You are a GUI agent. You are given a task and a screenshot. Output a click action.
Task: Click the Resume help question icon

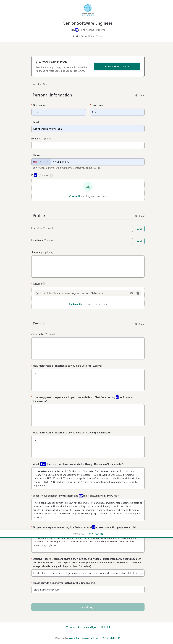click(x=44, y=284)
